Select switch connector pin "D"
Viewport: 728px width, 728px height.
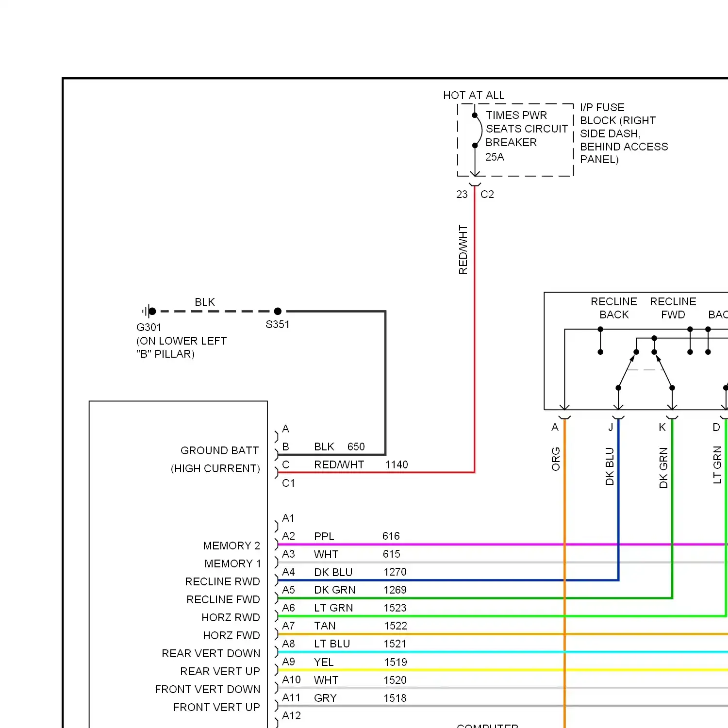[x=716, y=427]
